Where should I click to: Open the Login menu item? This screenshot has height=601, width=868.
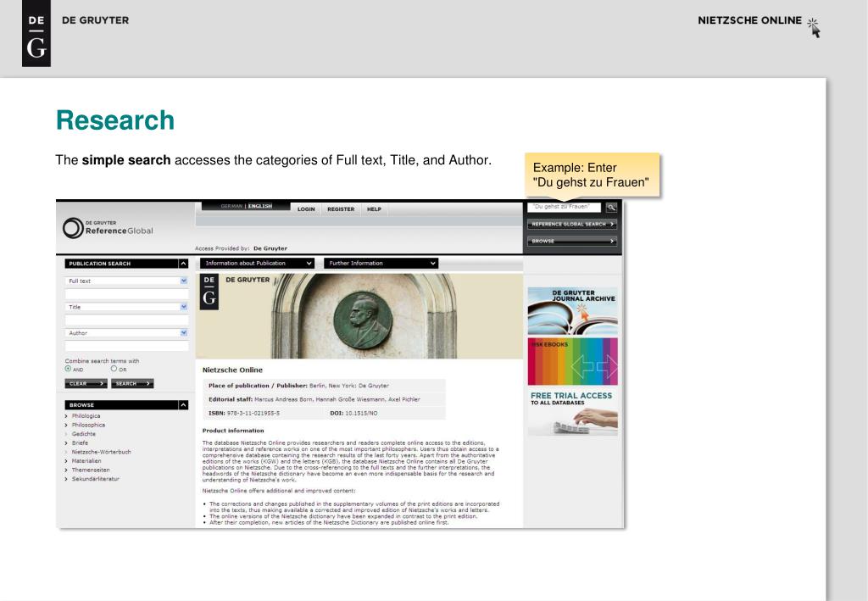tap(306, 209)
